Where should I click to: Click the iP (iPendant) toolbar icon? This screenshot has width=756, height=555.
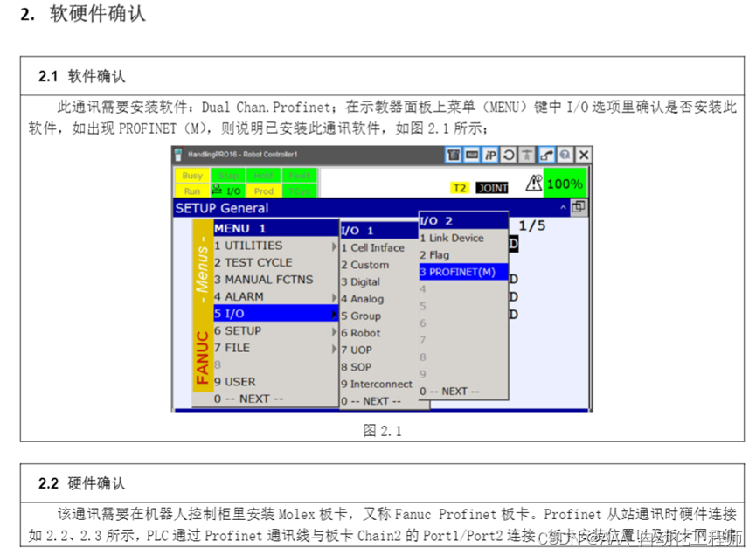point(490,155)
